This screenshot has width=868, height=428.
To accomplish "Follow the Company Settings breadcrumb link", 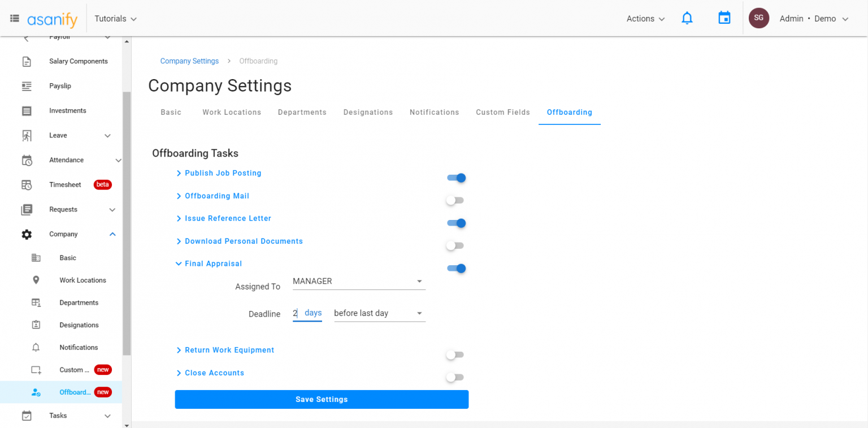I will click(189, 60).
